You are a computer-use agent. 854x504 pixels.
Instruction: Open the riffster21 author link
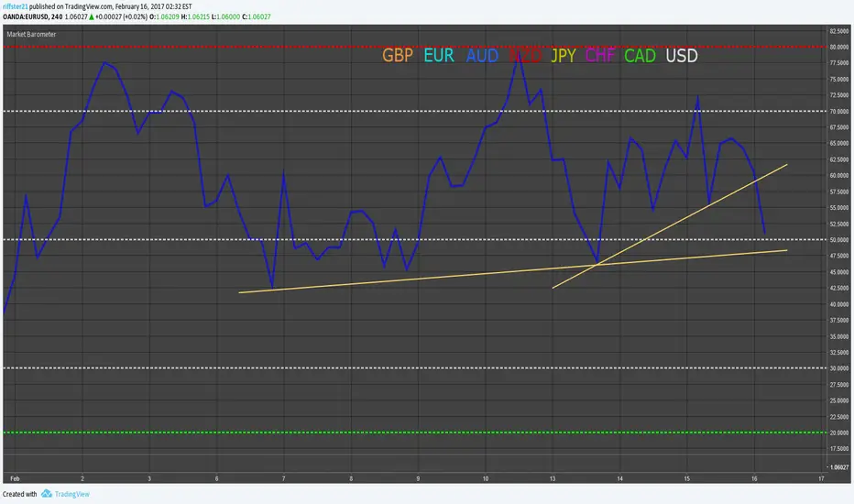(x=15, y=6)
